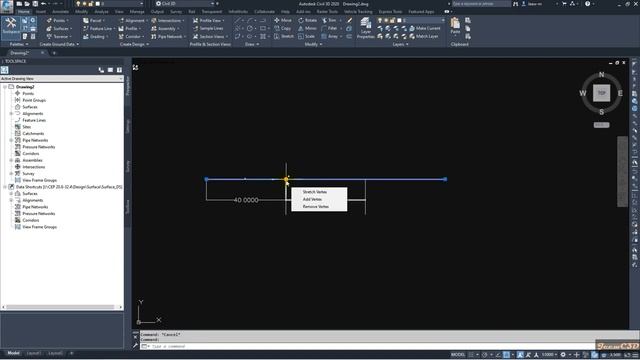Viewport: 640px width, 360px height.
Task: Select the Feature Lines tree item
Action: click(x=34, y=120)
